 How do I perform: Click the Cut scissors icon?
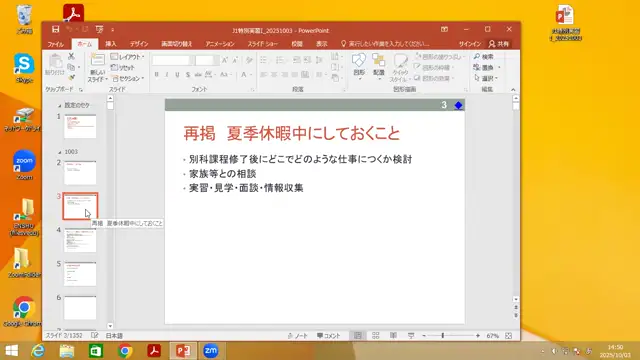71,56
